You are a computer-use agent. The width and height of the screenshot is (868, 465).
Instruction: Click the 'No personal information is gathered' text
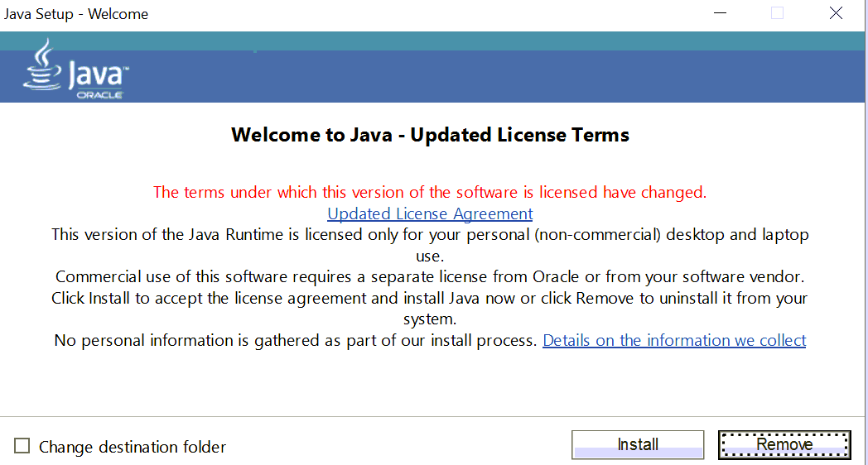296,340
